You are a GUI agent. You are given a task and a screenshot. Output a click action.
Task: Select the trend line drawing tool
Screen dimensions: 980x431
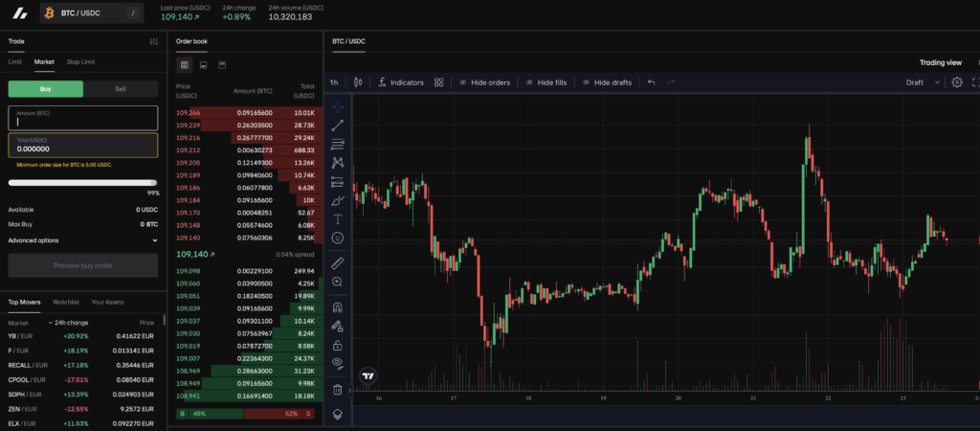[x=337, y=125]
